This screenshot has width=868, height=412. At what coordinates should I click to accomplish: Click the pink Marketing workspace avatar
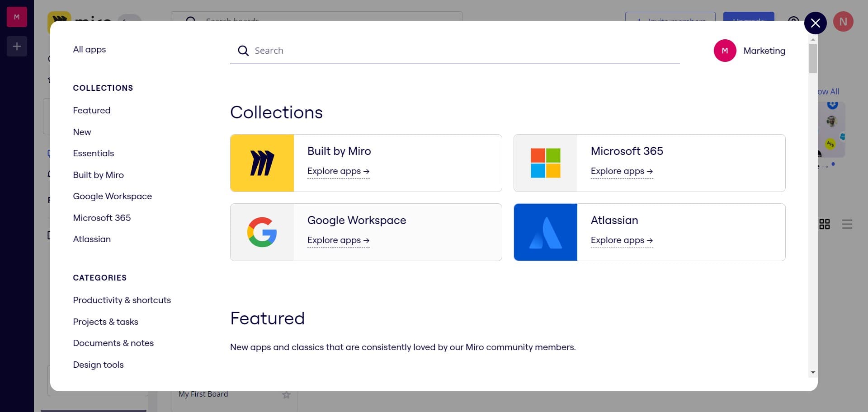click(725, 51)
